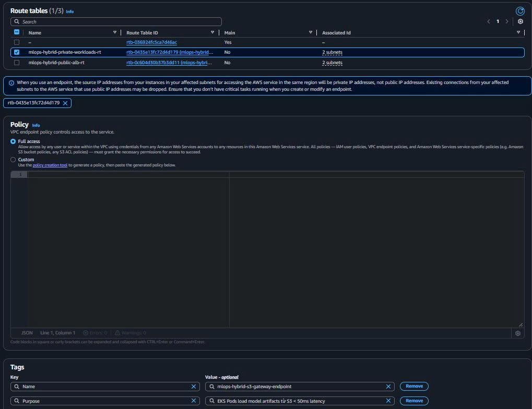This screenshot has height=409, width=532.
Task: Remove the rtb-0435e13fc72d4d179 filter chip
Action: tap(65, 103)
